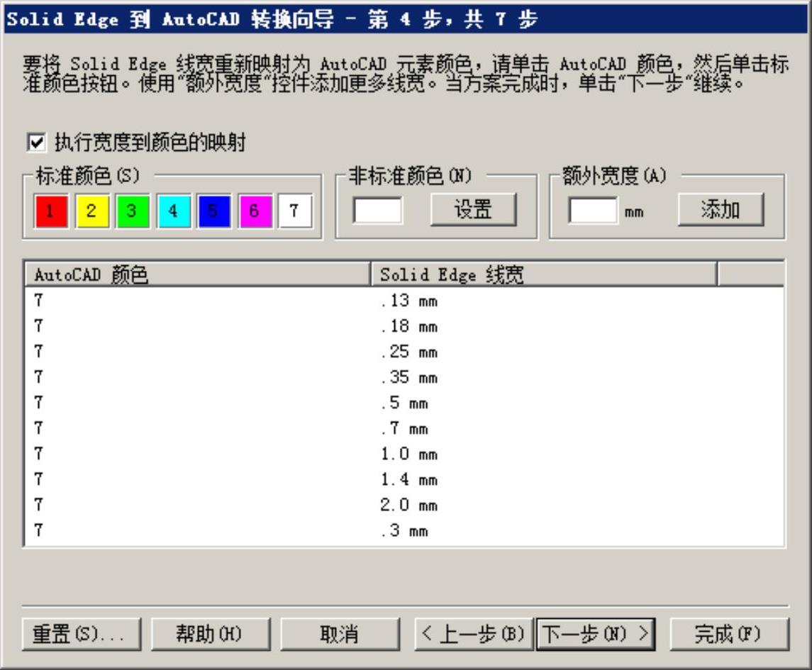The height and width of the screenshot is (670, 812).
Task: Select the .7 mm row
Action: (x=404, y=428)
